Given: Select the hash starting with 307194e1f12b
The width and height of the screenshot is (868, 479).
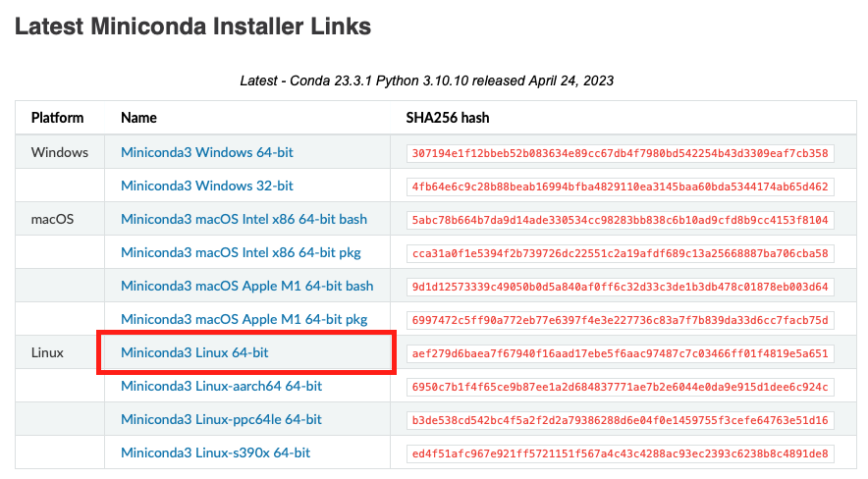Looking at the screenshot, I should point(620,153).
